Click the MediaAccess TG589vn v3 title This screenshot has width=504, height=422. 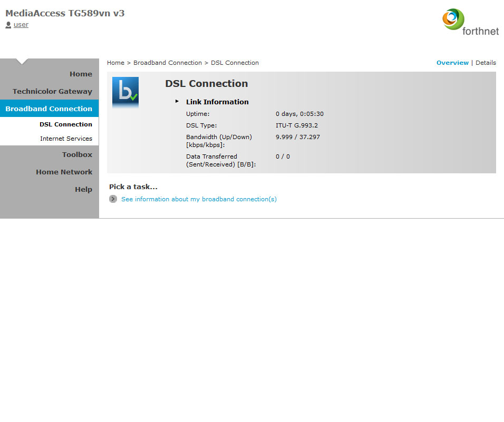65,13
